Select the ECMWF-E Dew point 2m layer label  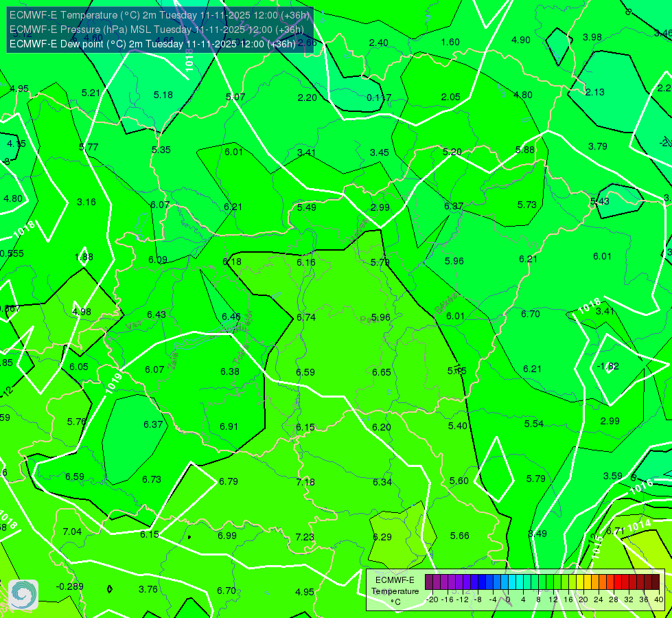click(152, 44)
